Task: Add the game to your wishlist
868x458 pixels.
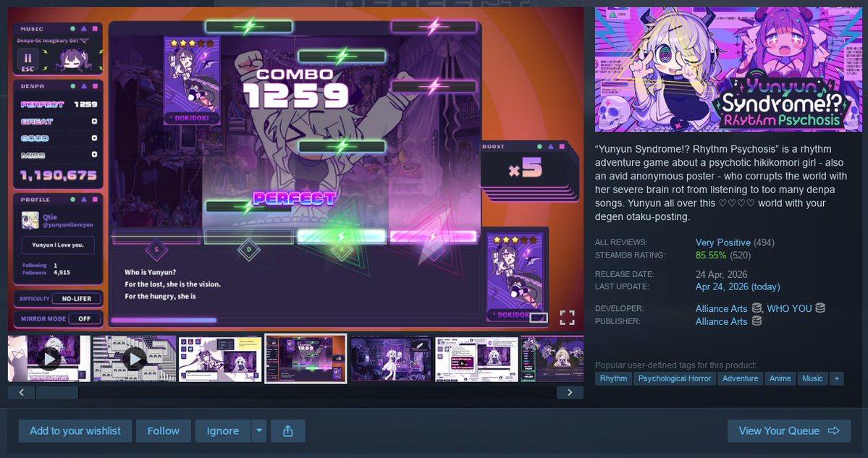Action: [x=75, y=431]
